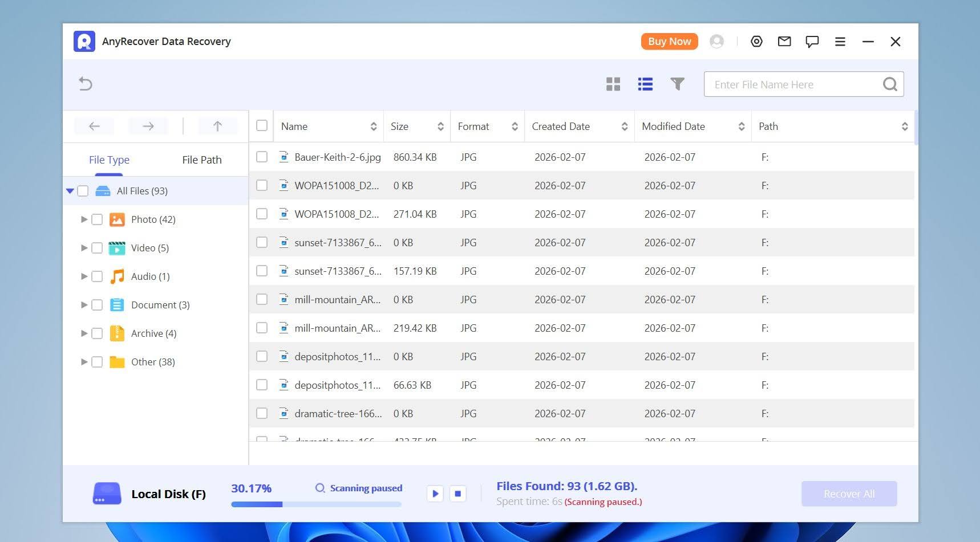Go up one folder level
The height and width of the screenshot is (542, 980).
click(217, 126)
